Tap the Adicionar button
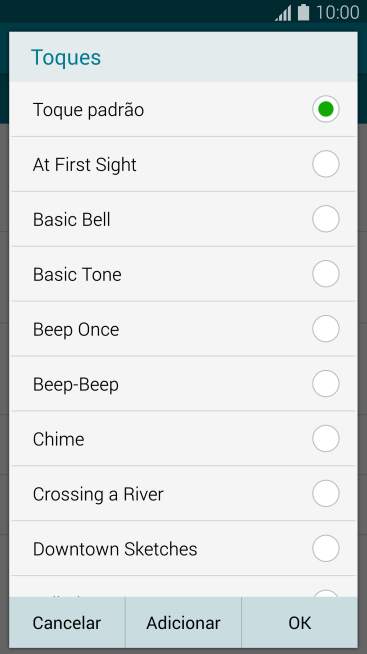367x654 pixels. pyautogui.click(x=183, y=623)
